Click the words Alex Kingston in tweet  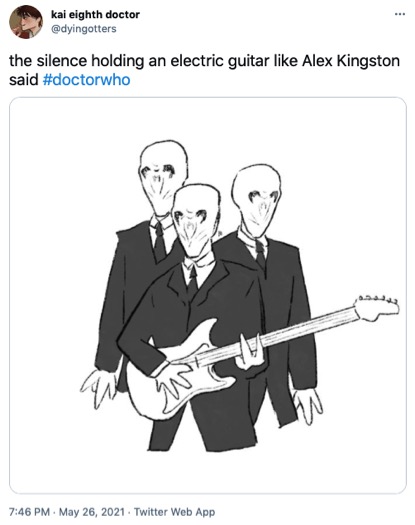351,61
